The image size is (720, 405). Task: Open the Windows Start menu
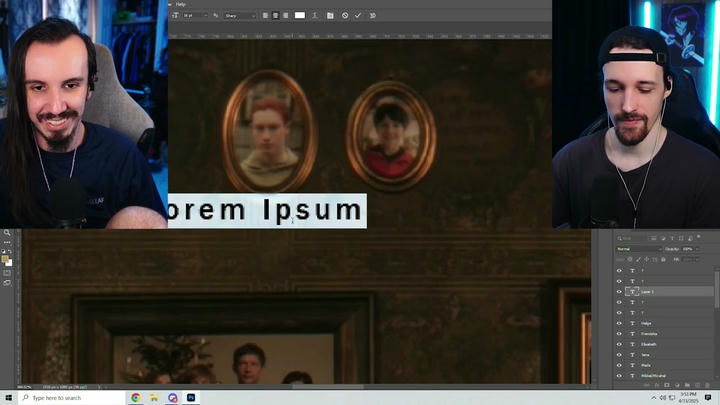(x=9, y=398)
